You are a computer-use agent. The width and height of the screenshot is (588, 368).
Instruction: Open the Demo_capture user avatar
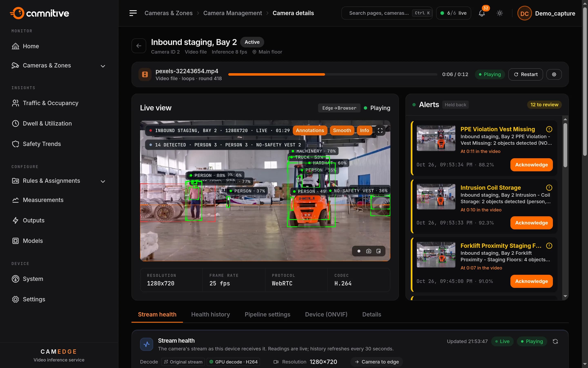point(524,13)
